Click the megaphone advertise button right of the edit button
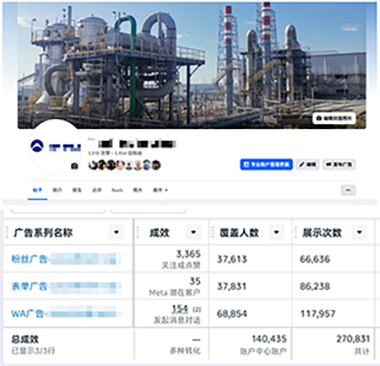The width and height of the screenshot is (380, 366). tap(339, 164)
